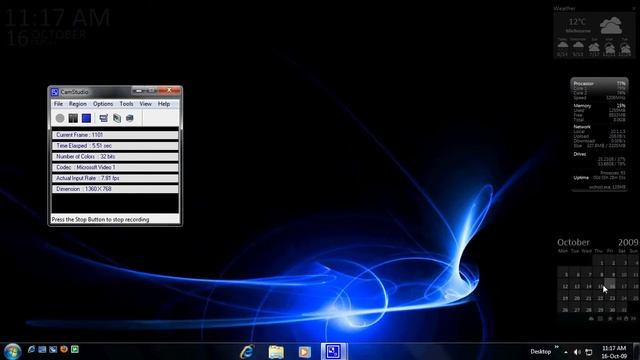Launch Firefox from Quick Launch

coord(64,349)
